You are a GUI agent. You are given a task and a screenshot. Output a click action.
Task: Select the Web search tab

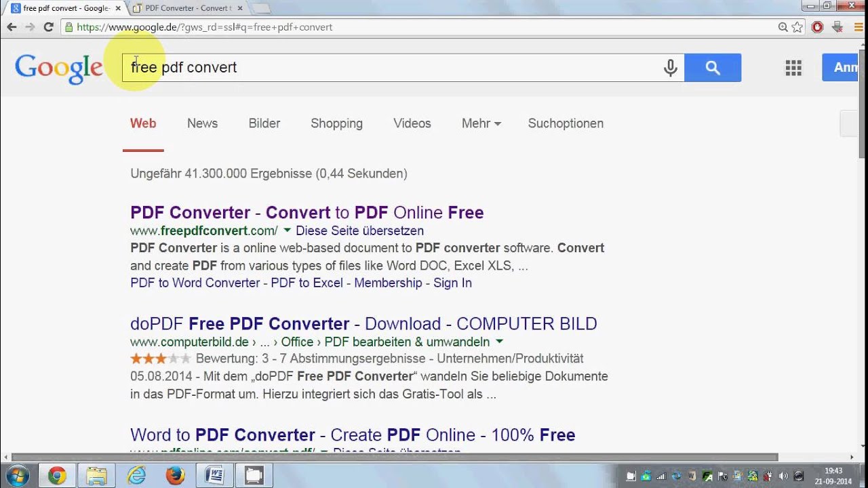click(x=143, y=123)
